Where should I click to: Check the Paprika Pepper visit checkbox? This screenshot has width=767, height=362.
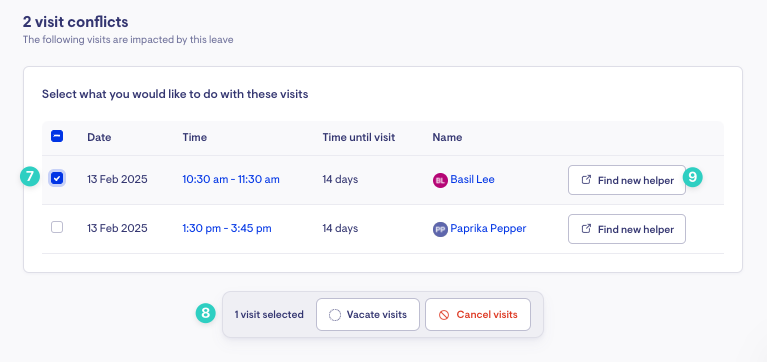tap(57, 227)
